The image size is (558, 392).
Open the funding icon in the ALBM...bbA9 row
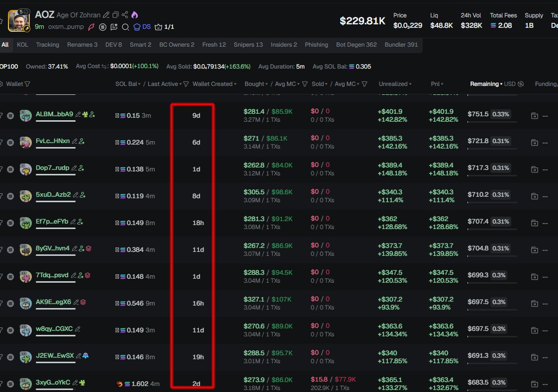coord(535,116)
